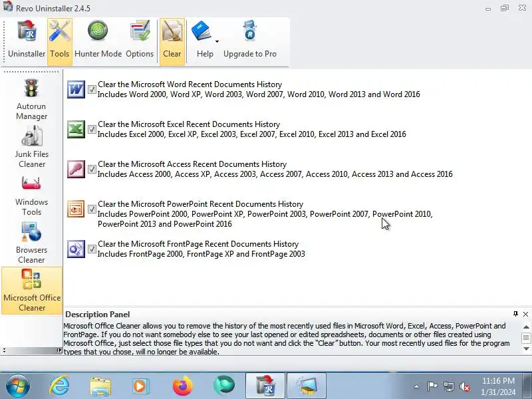The width and height of the screenshot is (532, 399).
Task: Click 'Clear the Microsoft Excel Recent Documents History' text
Action: 189,124
